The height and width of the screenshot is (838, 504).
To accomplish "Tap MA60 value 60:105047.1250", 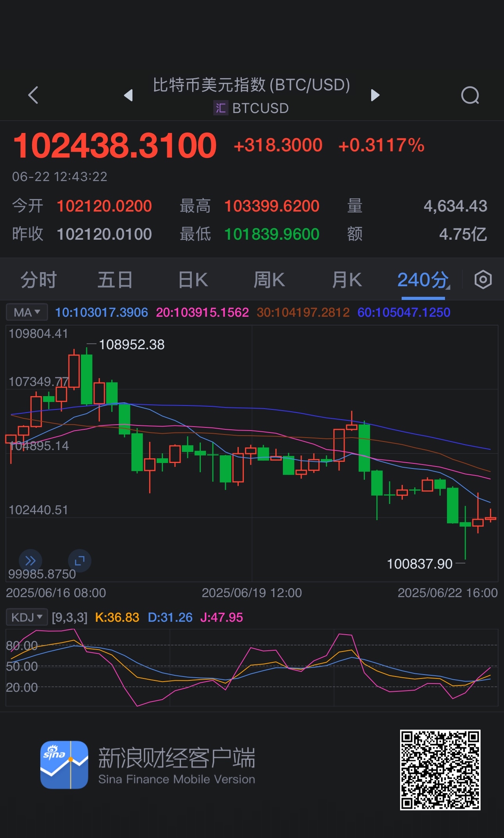I will pyautogui.click(x=404, y=312).
